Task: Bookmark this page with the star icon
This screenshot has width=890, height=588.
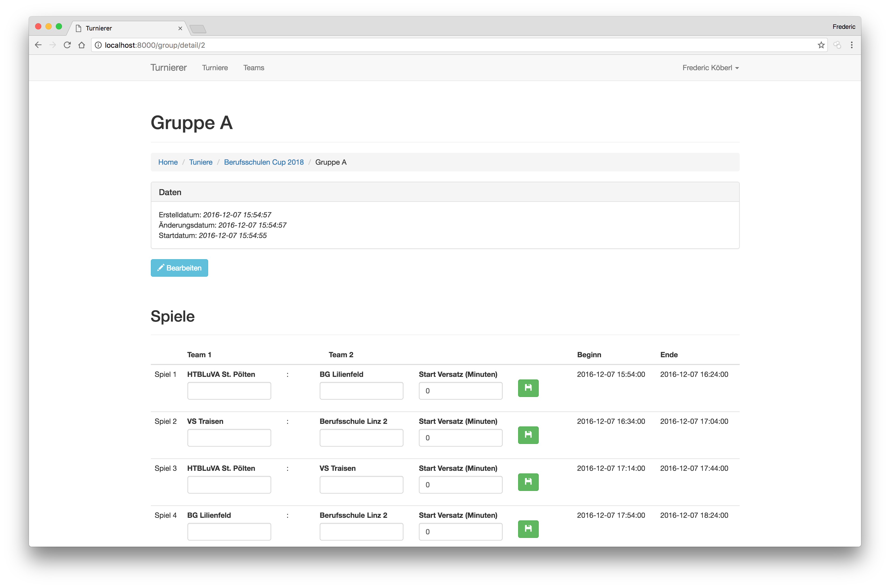Action: [821, 45]
